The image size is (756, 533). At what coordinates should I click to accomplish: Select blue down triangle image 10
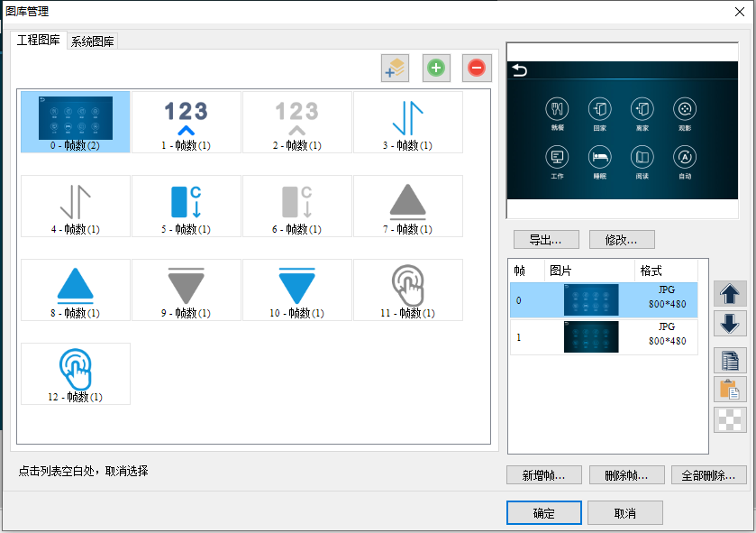click(x=297, y=289)
